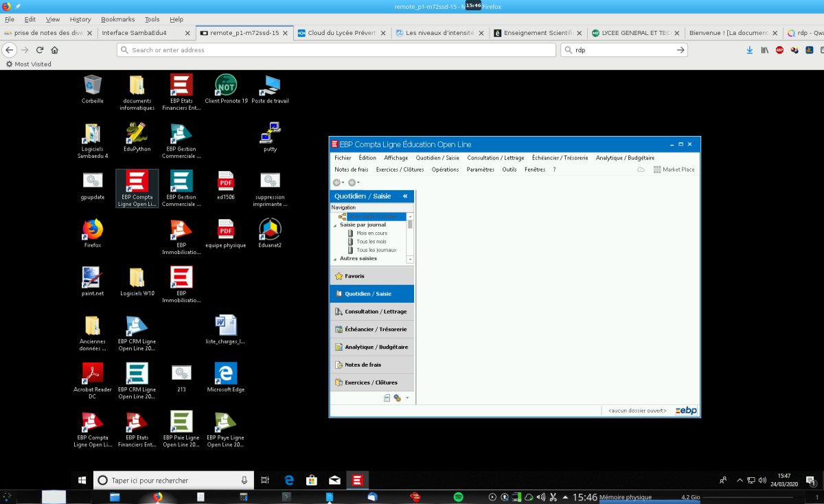
Task: Switch to the Interface SambaEdu4 browser tab
Action: coord(145,32)
